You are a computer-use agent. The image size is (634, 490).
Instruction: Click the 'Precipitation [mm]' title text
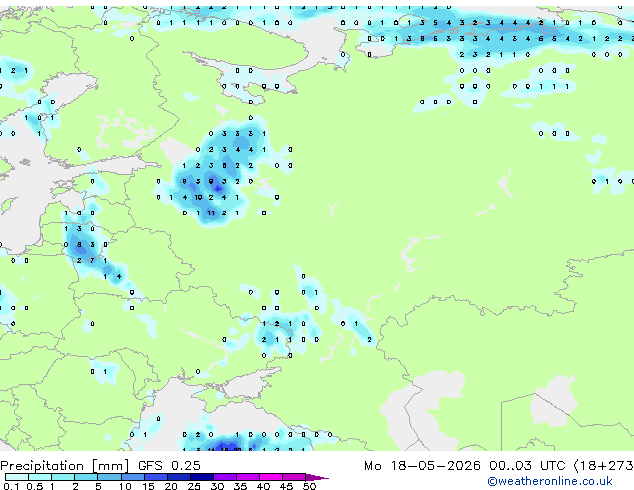pos(65,466)
